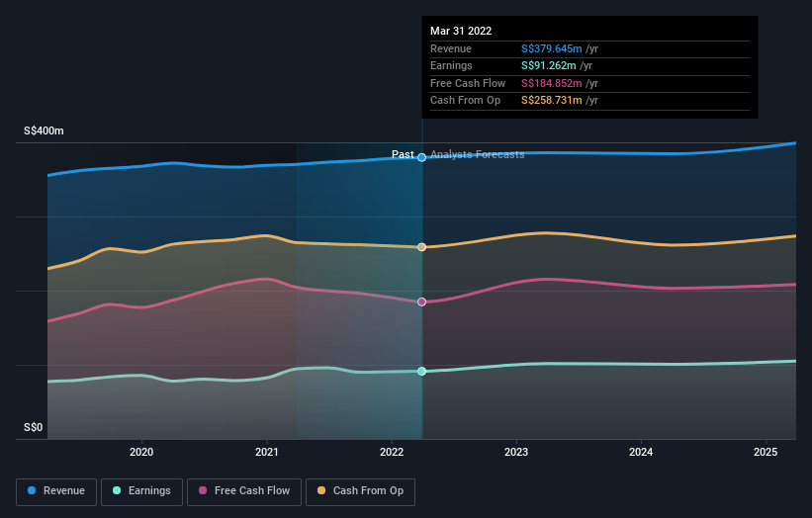Click the orange Cash From Op legend dot
The height and width of the screenshot is (518, 812).
tap(321, 490)
